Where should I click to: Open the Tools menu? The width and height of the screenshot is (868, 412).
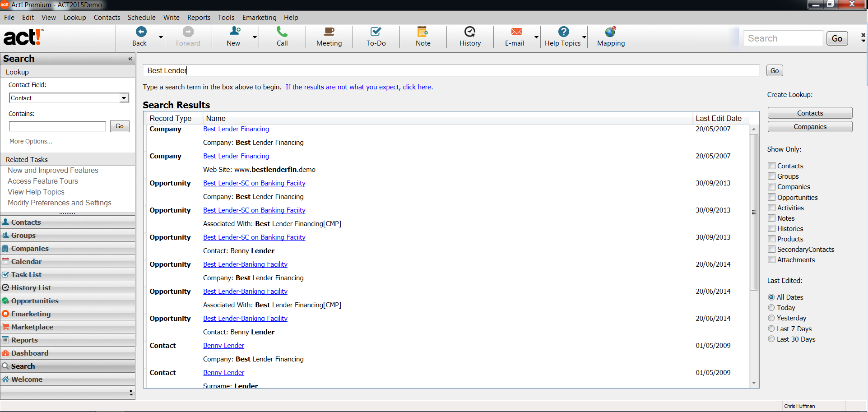pyautogui.click(x=226, y=17)
